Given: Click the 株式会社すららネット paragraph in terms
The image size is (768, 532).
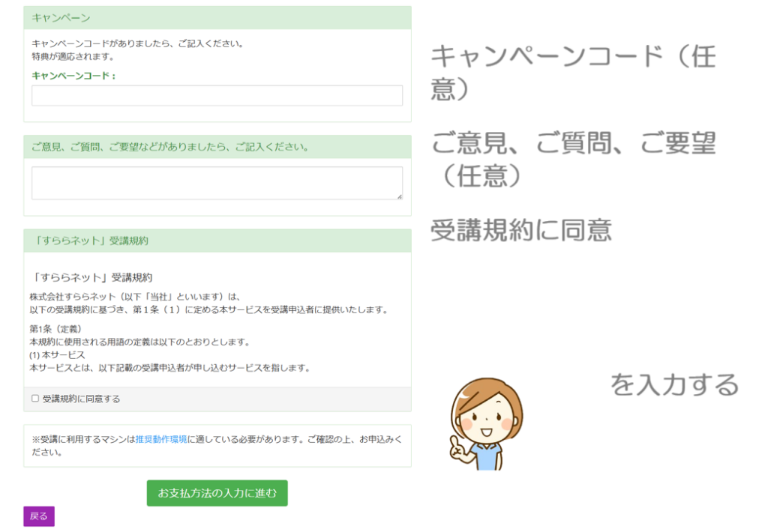Looking at the screenshot, I should 135,296.
